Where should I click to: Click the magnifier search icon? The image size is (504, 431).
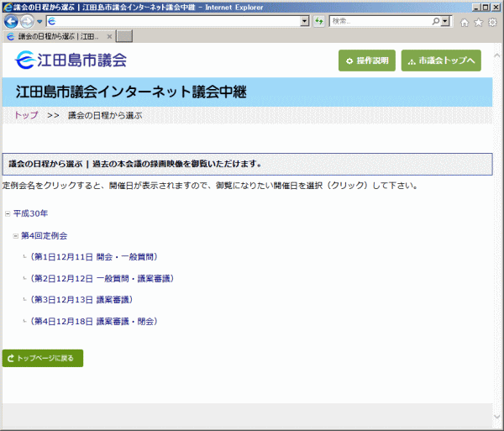435,21
